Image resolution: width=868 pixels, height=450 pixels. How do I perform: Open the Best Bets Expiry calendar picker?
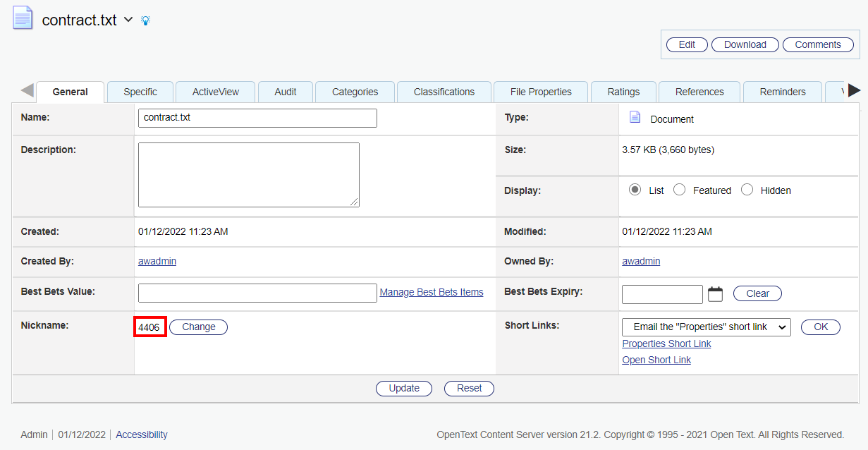tap(715, 294)
